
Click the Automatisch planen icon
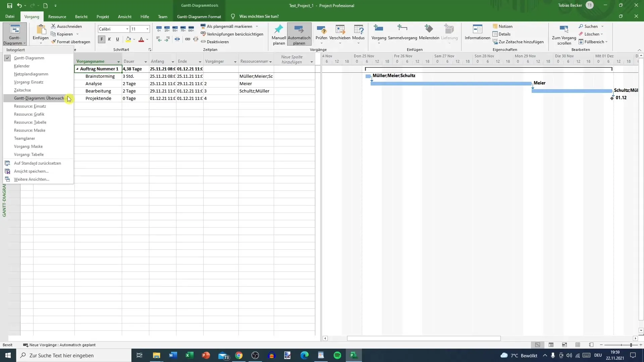pyautogui.click(x=300, y=34)
